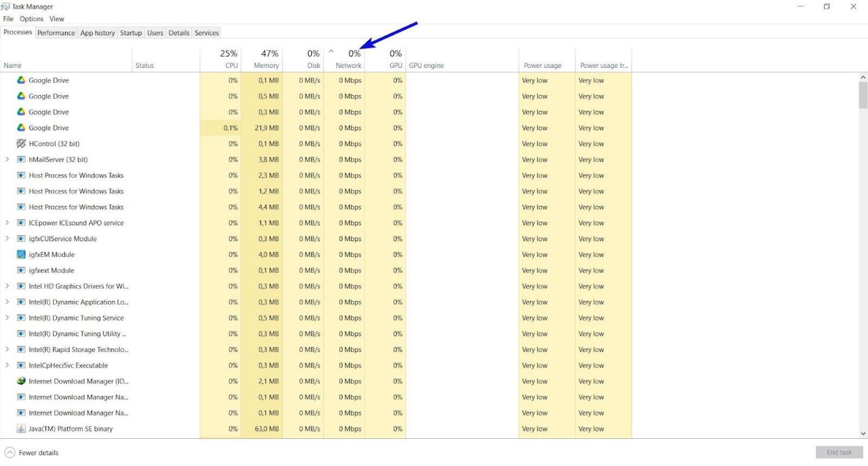Click the Task Manager title bar icon
The width and height of the screenshot is (868, 466).
[6, 7]
